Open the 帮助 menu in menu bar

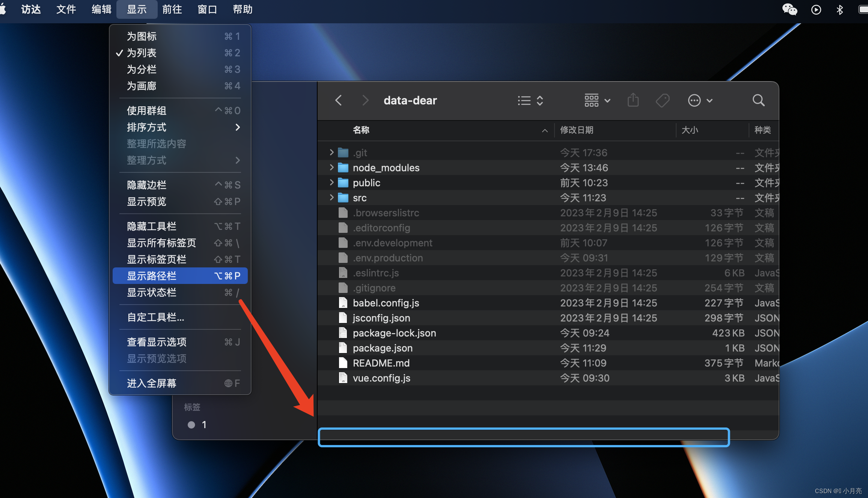coord(243,9)
